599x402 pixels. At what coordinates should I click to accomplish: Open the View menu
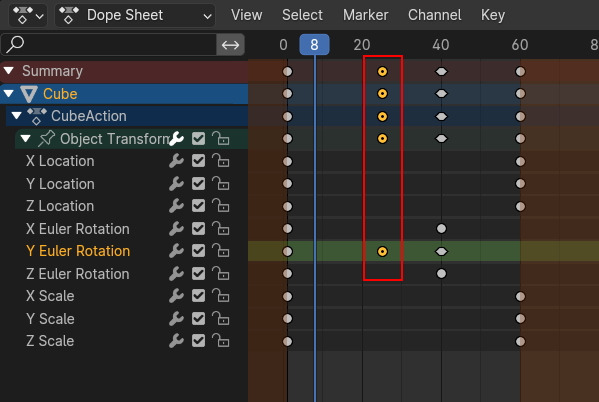click(x=246, y=15)
